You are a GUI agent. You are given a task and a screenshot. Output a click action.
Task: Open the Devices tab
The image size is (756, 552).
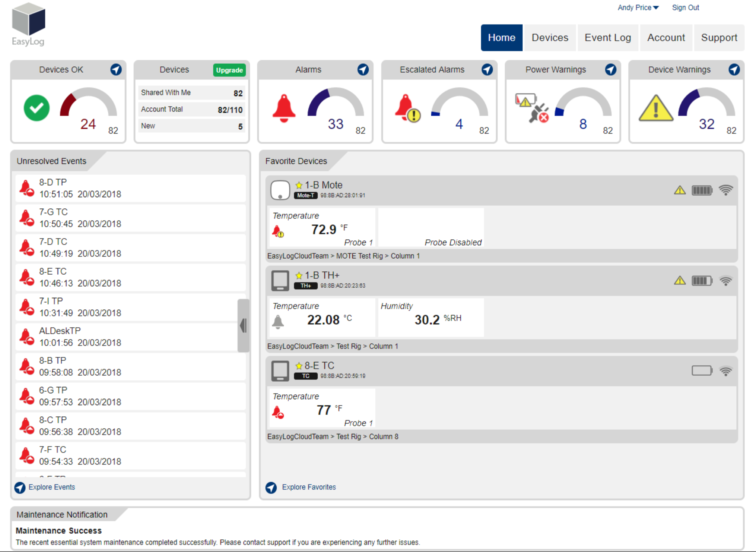click(550, 38)
